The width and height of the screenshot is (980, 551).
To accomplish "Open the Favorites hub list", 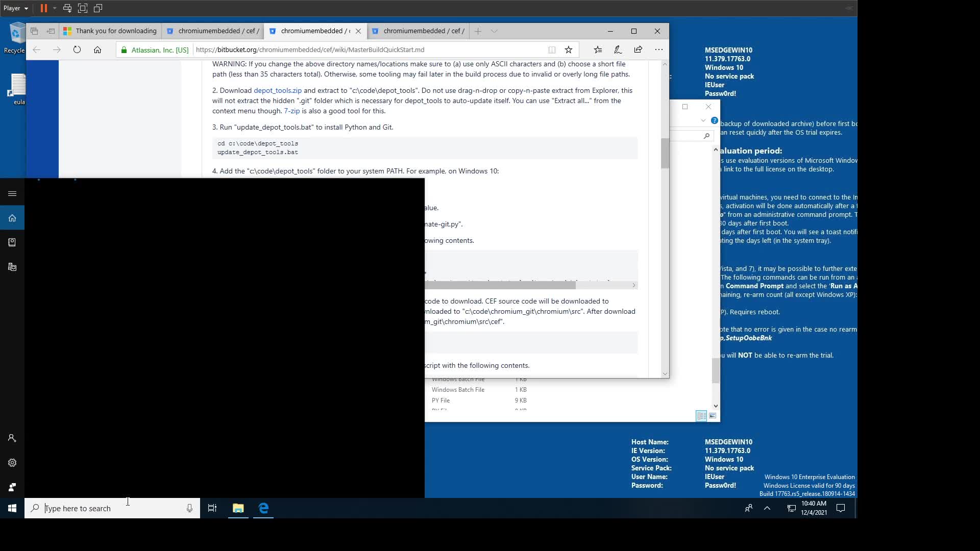I will pyautogui.click(x=598, y=49).
